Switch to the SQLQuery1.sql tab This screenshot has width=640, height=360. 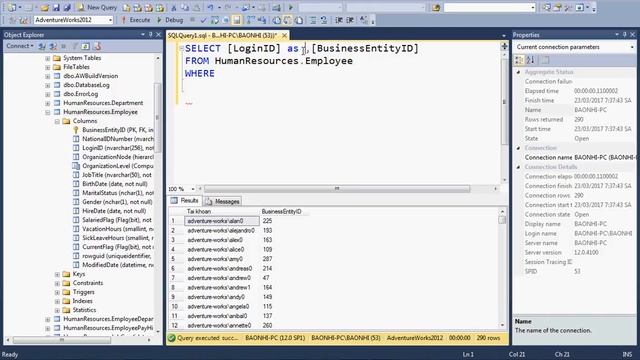coord(222,36)
